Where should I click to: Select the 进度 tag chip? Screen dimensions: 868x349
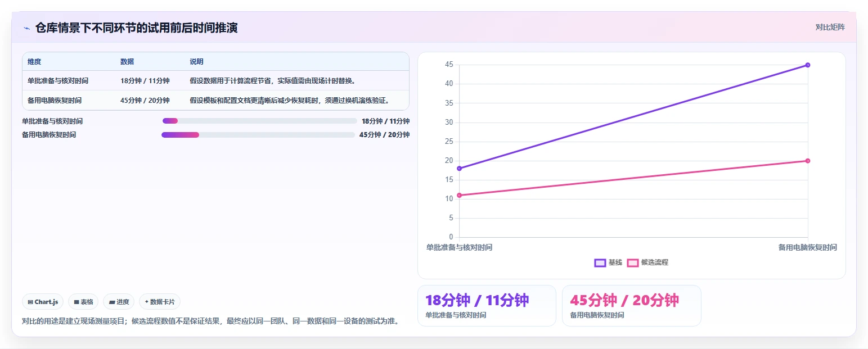pyautogui.click(x=119, y=302)
